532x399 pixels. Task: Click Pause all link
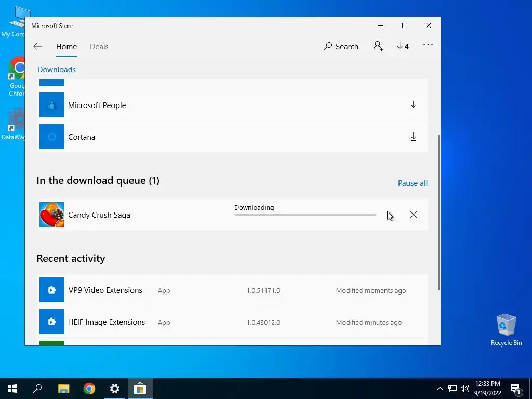click(413, 183)
